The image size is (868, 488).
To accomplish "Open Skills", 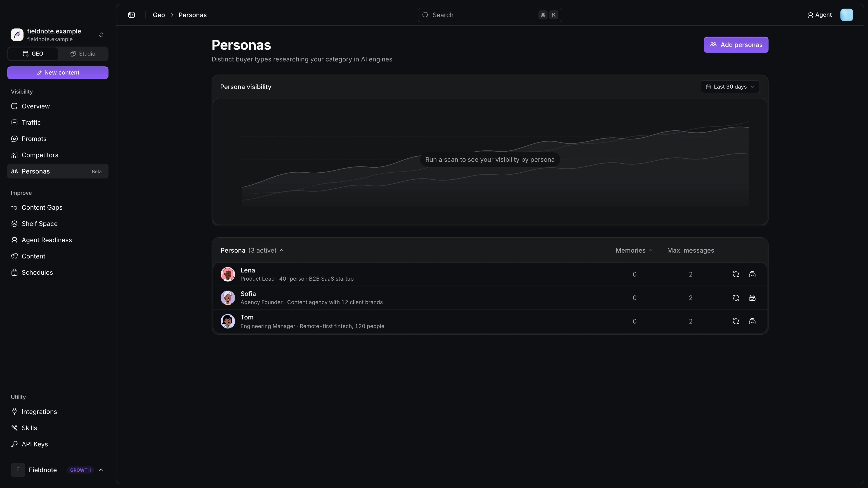I will (58, 428).
